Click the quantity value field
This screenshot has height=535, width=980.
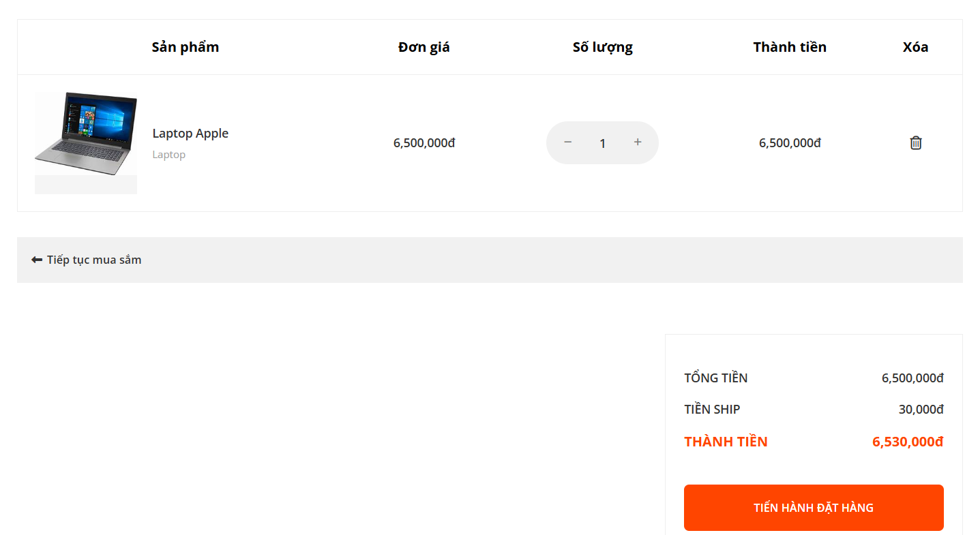tap(602, 143)
